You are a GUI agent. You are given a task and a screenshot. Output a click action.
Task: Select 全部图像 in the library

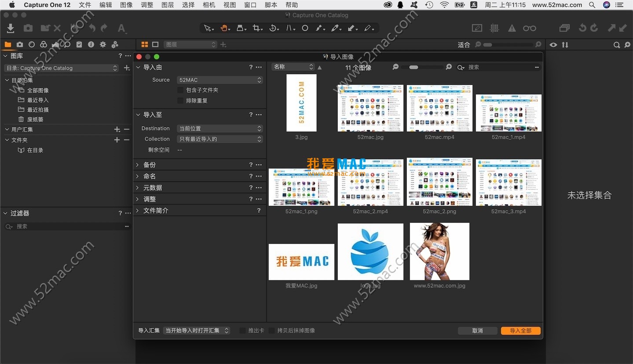pyautogui.click(x=38, y=91)
